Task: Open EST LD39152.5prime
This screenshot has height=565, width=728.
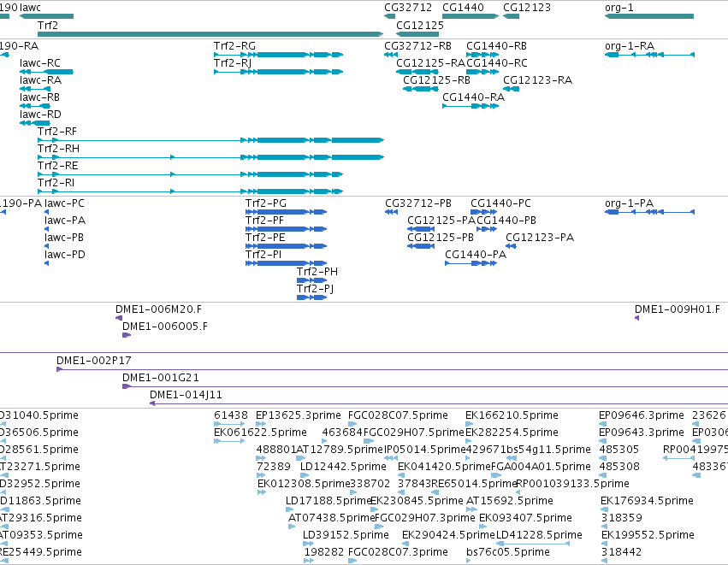Action: tap(346, 535)
